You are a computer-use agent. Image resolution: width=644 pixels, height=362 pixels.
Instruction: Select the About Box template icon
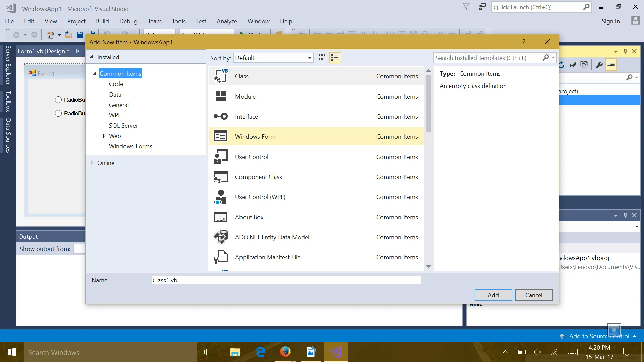click(x=221, y=217)
